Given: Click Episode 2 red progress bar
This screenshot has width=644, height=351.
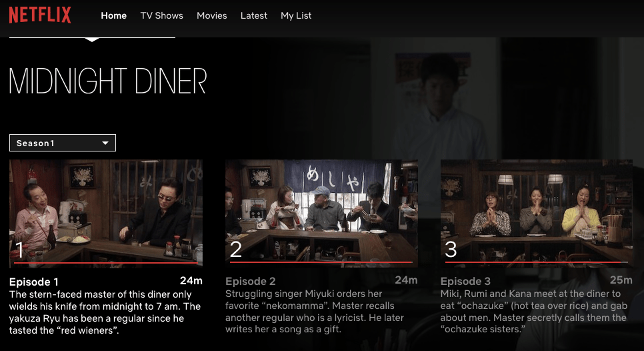Looking at the screenshot, I should click(x=321, y=262).
